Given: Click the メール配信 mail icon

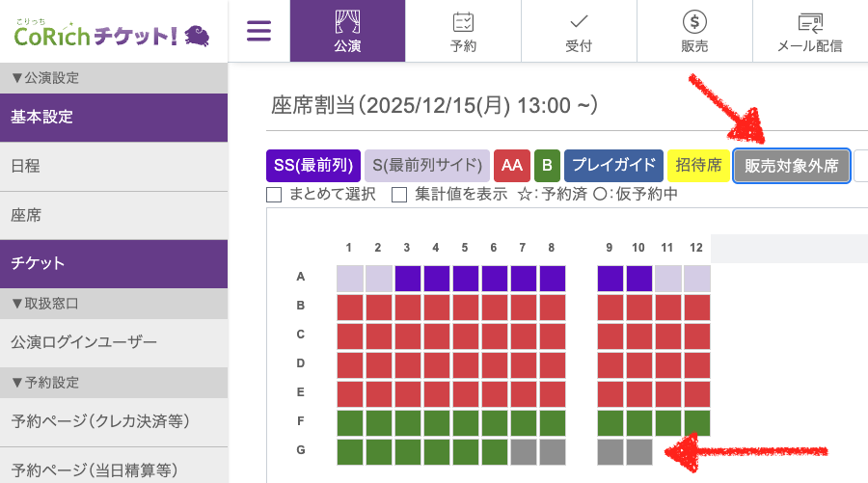Looking at the screenshot, I should point(809,23).
